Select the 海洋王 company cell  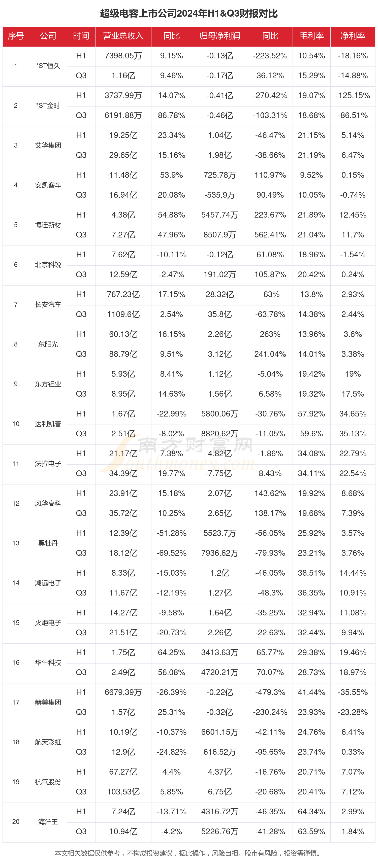[48, 821]
